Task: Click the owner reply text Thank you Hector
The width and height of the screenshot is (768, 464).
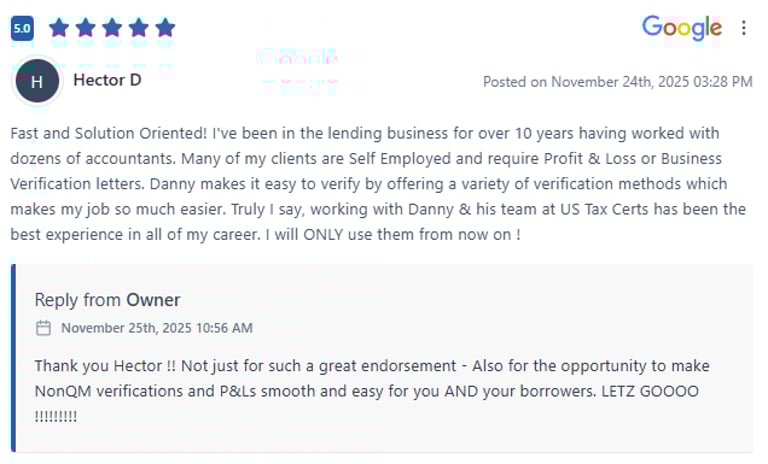Action: click(x=372, y=391)
